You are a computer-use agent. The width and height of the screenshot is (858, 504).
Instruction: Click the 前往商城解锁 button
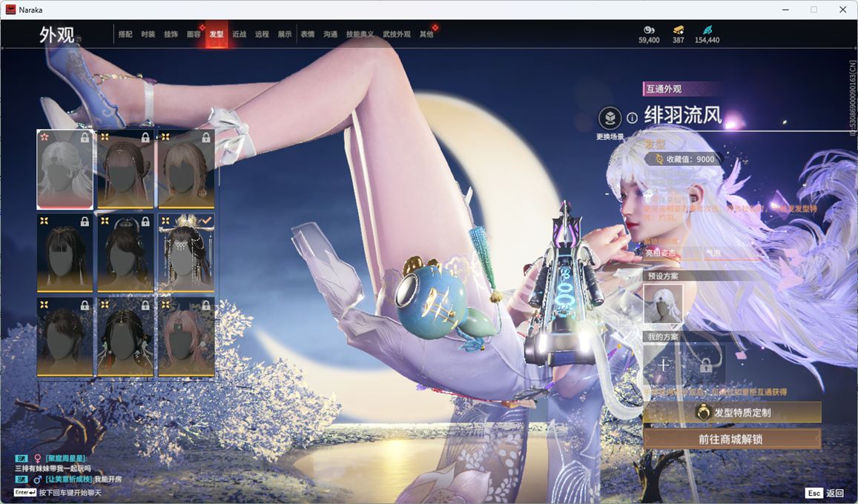[x=732, y=439]
